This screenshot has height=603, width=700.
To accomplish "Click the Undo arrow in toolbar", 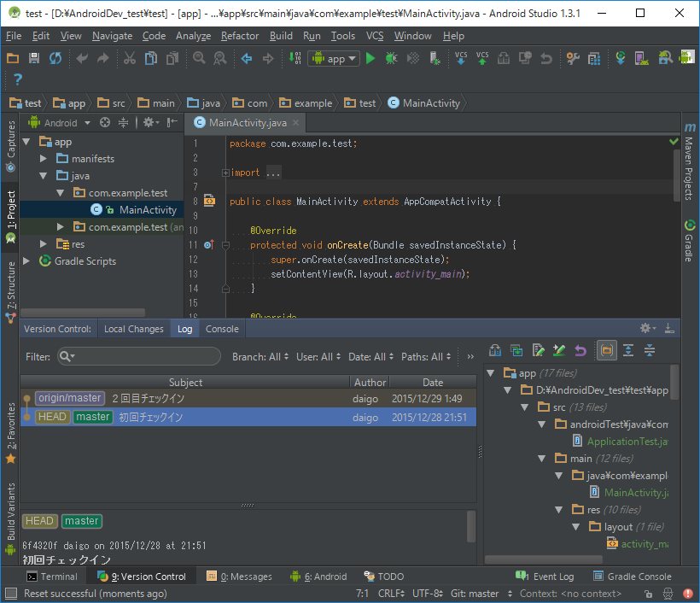I will coord(82,58).
